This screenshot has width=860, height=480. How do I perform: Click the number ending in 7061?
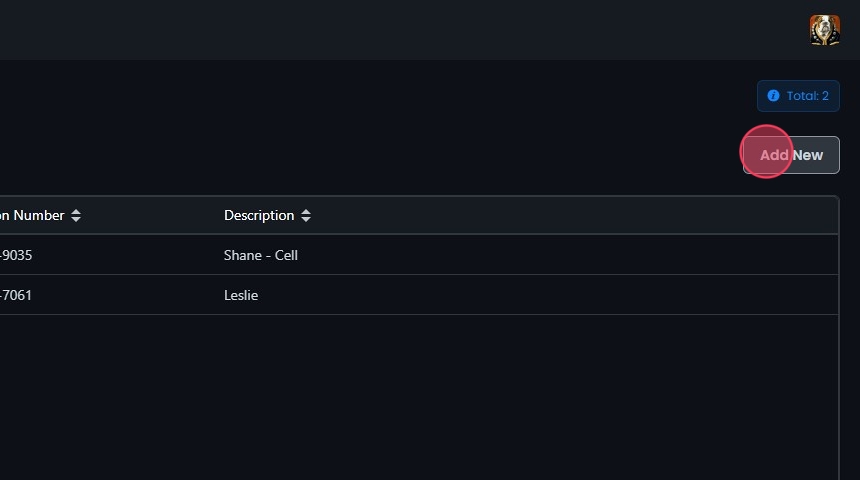(x=17, y=295)
